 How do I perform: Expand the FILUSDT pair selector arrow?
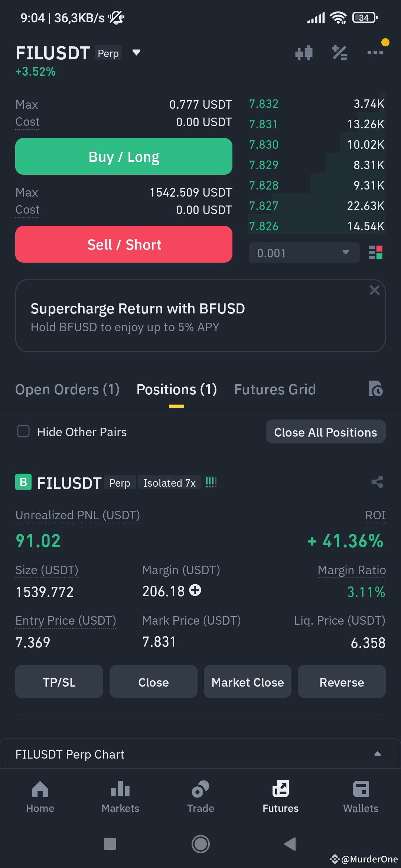[136, 53]
